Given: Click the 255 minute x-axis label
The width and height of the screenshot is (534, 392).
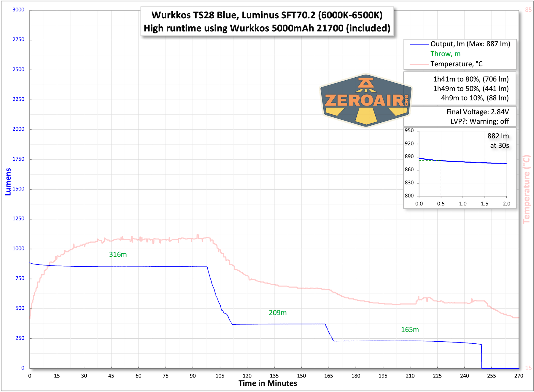Looking at the screenshot, I should click(x=492, y=376).
